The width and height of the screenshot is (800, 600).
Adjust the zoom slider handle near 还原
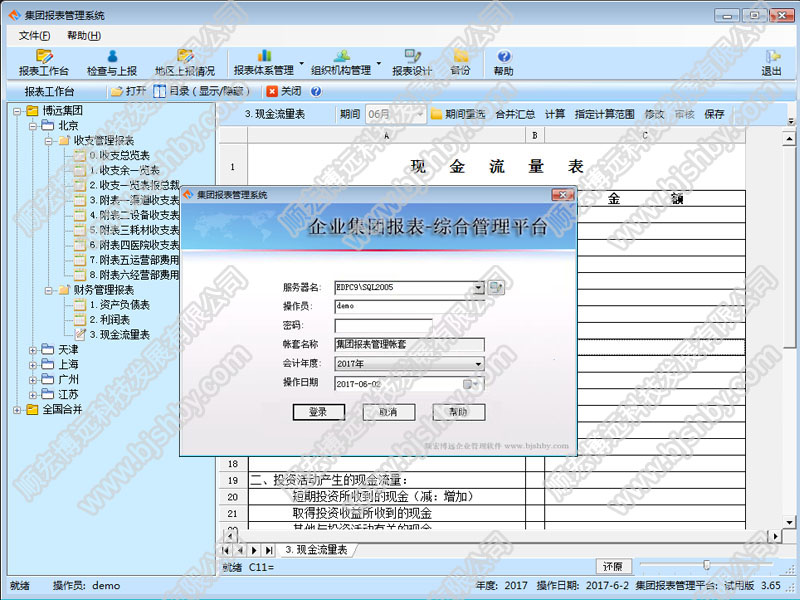(707, 564)
